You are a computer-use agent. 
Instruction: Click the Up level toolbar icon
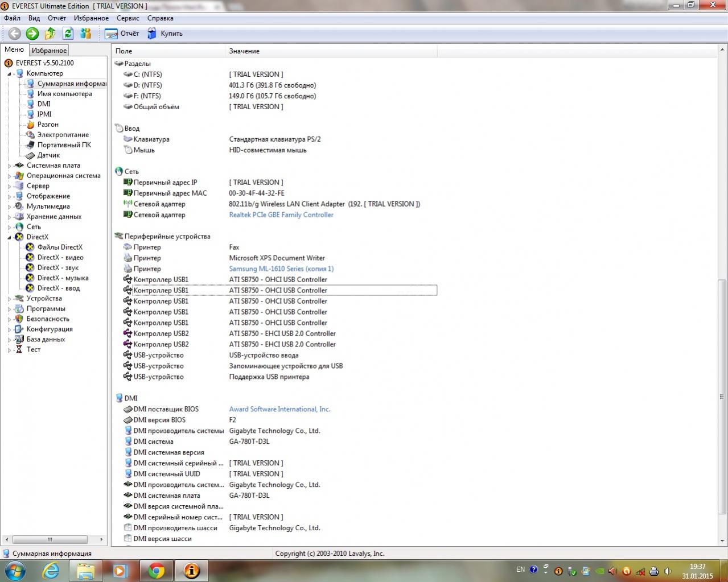coord(50,34)
